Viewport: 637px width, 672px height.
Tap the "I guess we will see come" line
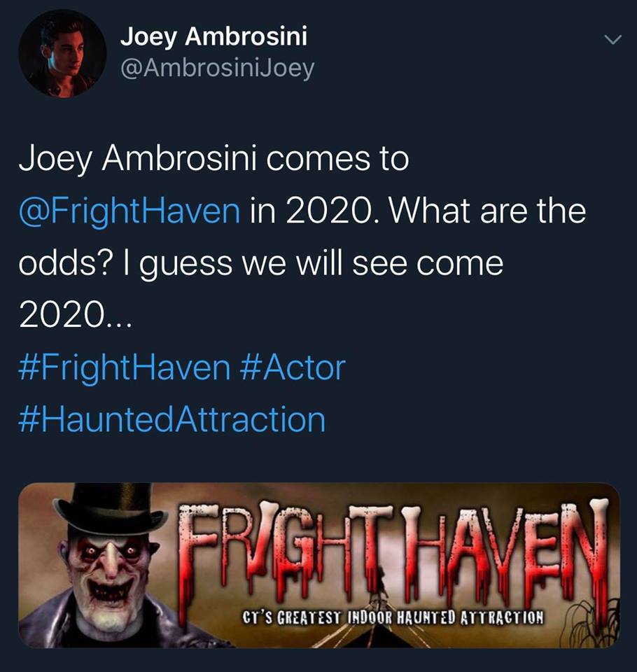(x=313, y=263)
